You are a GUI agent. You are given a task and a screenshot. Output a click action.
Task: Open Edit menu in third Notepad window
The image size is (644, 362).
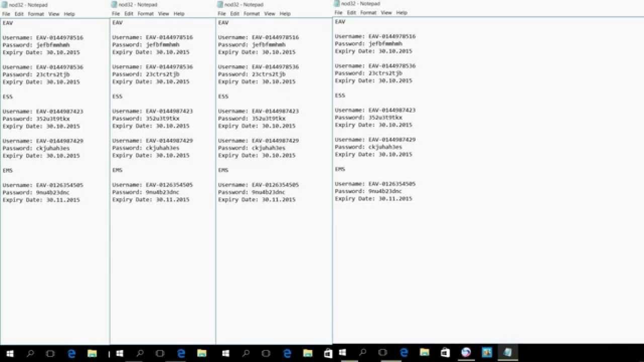tap(235, 14)
